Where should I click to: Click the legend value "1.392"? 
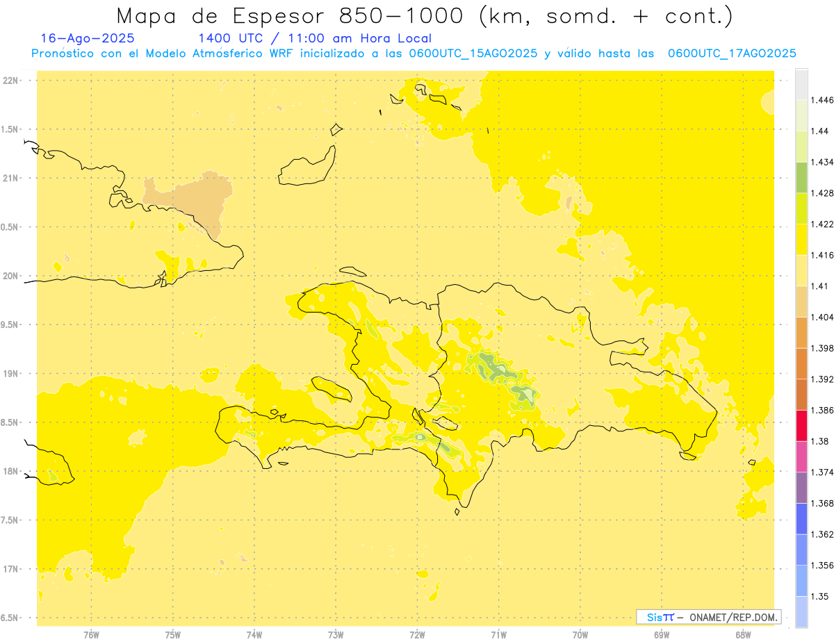[x=823, y=379]
